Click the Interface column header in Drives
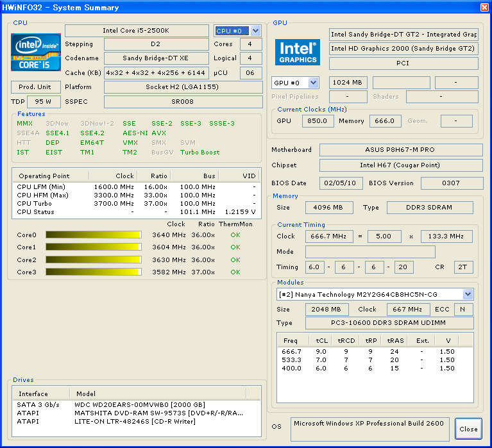This screenshot has height=448, width=492. (x=41, y=394)
